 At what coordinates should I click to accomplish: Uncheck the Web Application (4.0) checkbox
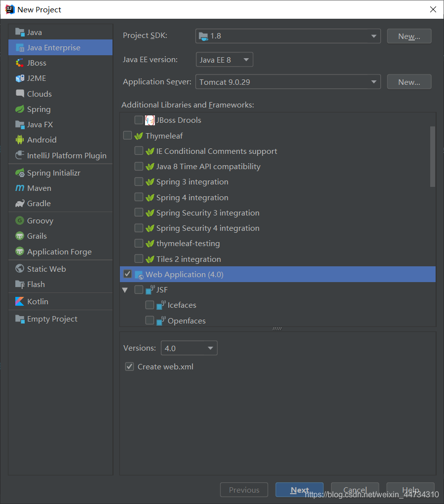[128, 274]
